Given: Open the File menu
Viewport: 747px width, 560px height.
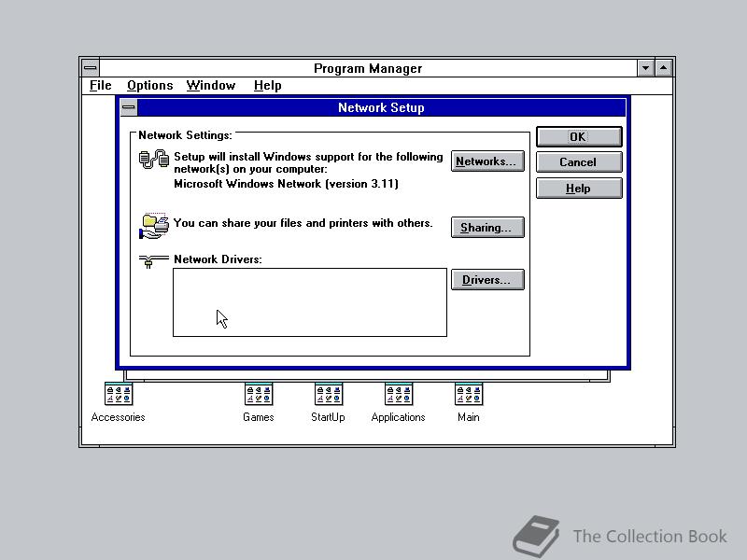Looking at the screenshot, I should click(x=101, y=86).
